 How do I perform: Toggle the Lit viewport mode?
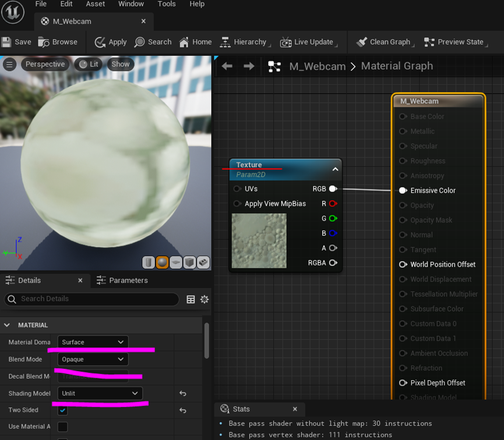88,64
